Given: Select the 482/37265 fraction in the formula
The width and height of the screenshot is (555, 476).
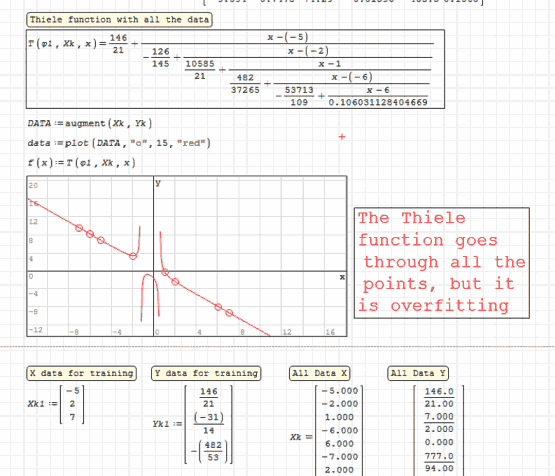Looking at the screenshot, I should click(245, 84).
